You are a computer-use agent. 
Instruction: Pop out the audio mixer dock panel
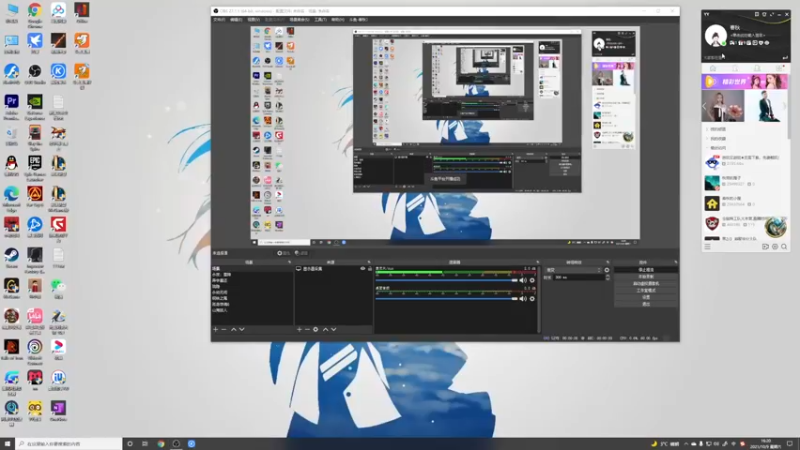(537, 262)
